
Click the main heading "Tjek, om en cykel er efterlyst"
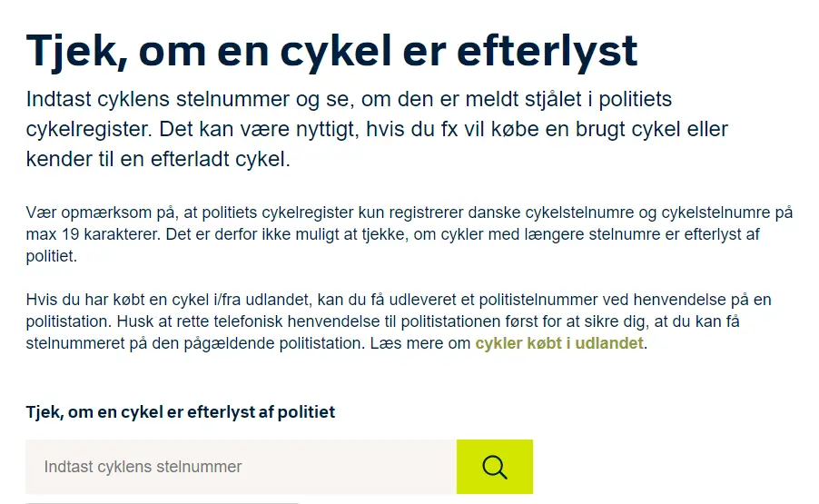331,51
